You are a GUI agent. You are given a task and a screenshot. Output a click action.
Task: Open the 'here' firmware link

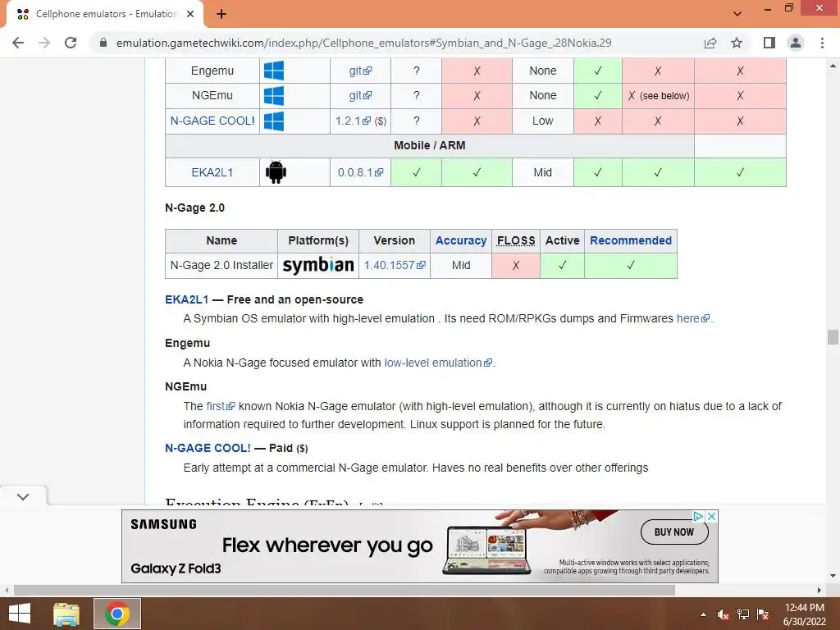coord(692,318)
